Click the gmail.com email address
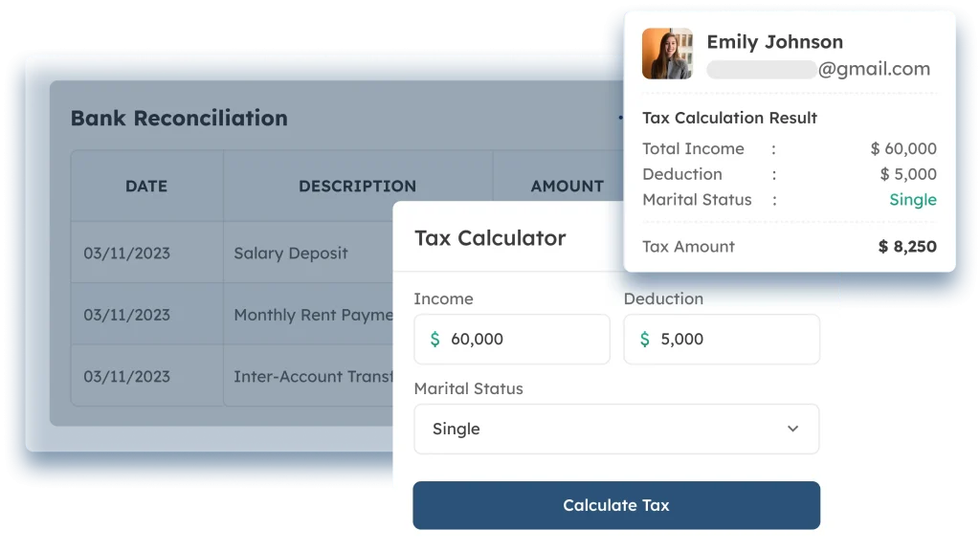The width and height of the screenshot is (980, 552). point(819,69)
